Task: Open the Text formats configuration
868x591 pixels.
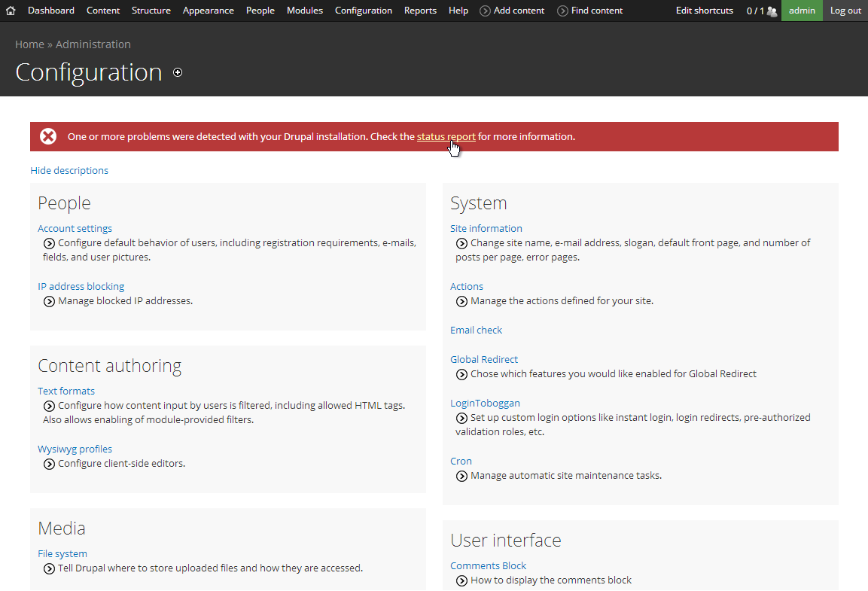Action: tap(66, 391)
